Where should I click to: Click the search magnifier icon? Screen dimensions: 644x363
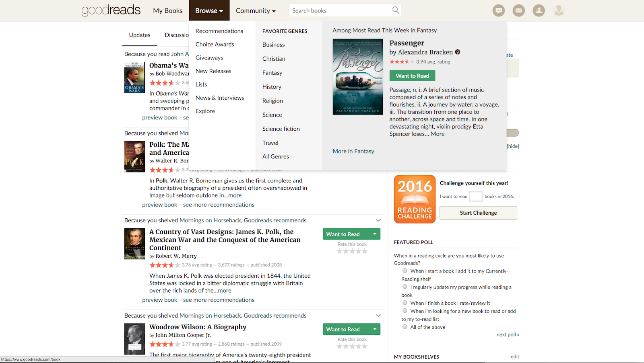coord(396,10)
